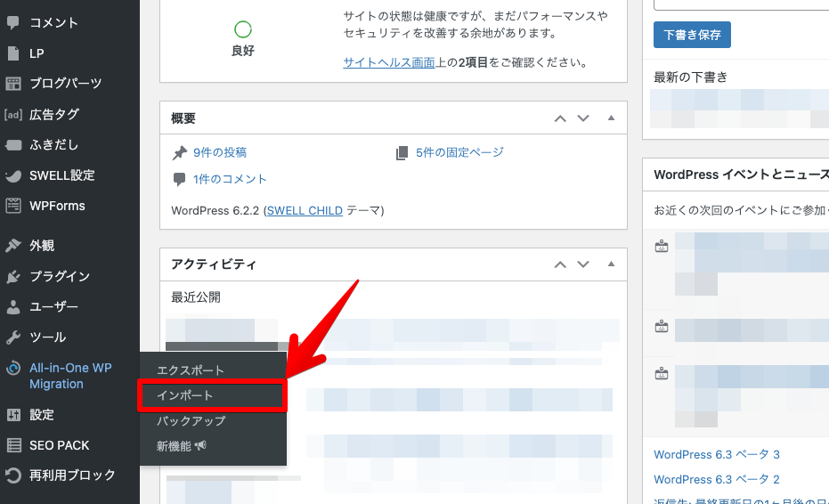Collapse the 概要 panel with triangle toggle
This screenshot has height=504, width=829.
tap(611, 118)
